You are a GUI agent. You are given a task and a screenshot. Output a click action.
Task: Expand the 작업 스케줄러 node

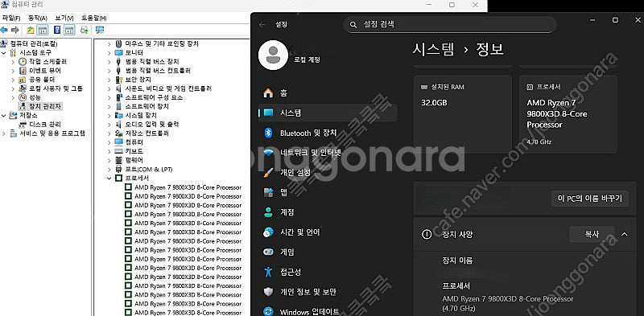point(13,62)
